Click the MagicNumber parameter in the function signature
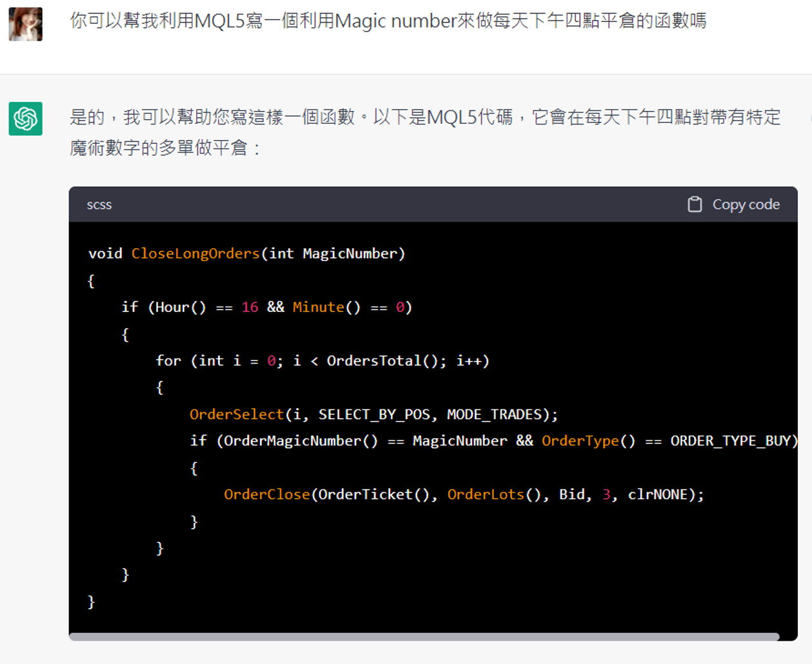This screenshot has height=664, width=812. tap(352, 253)
